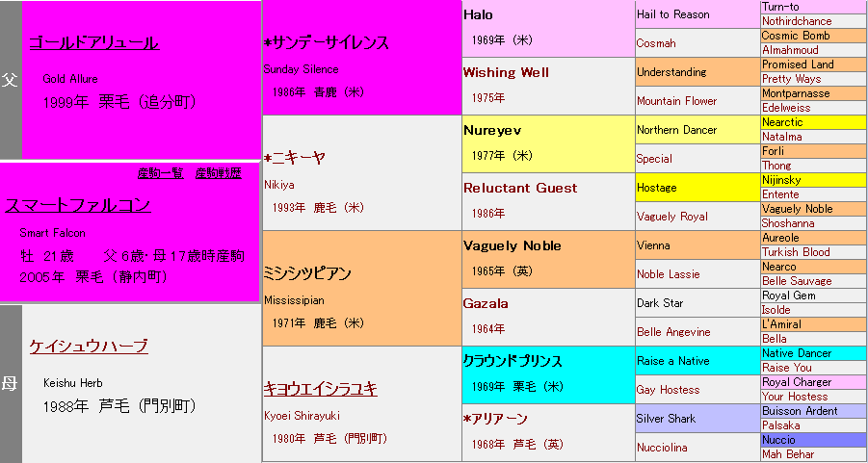Open the ゴールドアリュール (Gold Allure) sire link
868x463 pixels.
92,42
